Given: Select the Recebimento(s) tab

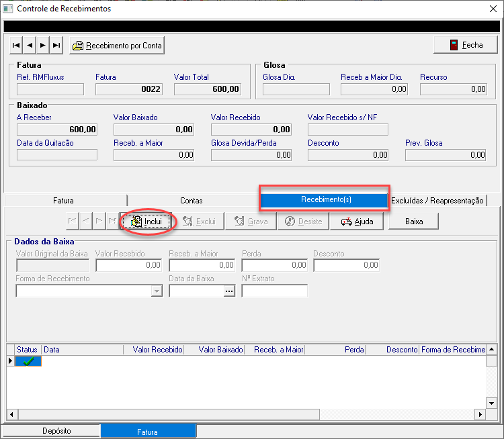Looking at the screenshot, I should click(x=325, y=199).
